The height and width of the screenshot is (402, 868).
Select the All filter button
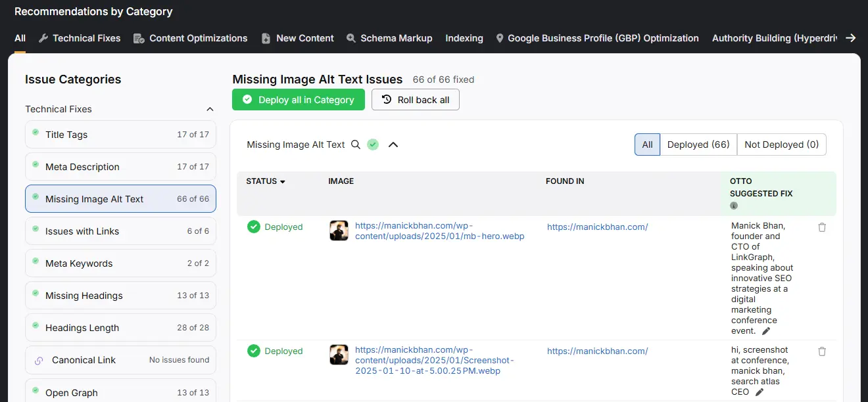tap(647, 145)
